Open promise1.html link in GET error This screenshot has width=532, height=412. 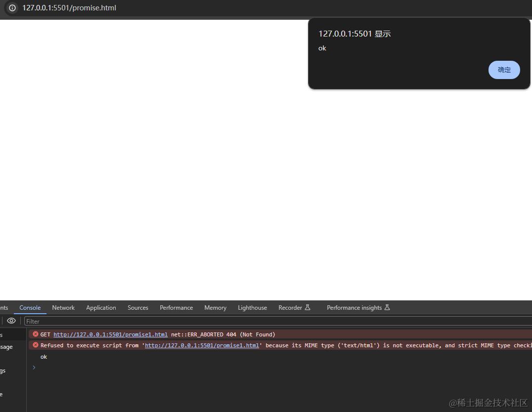[x=110, y=334]
